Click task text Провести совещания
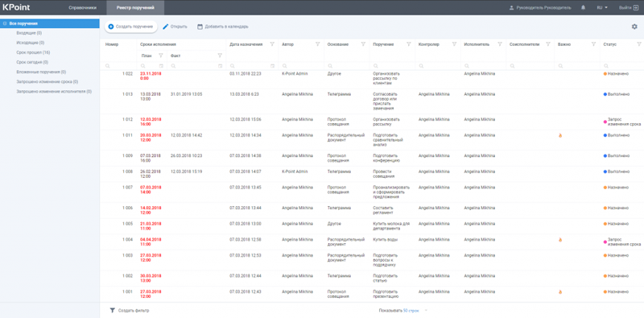The image size is (644, 318). [x=384, y=174]
